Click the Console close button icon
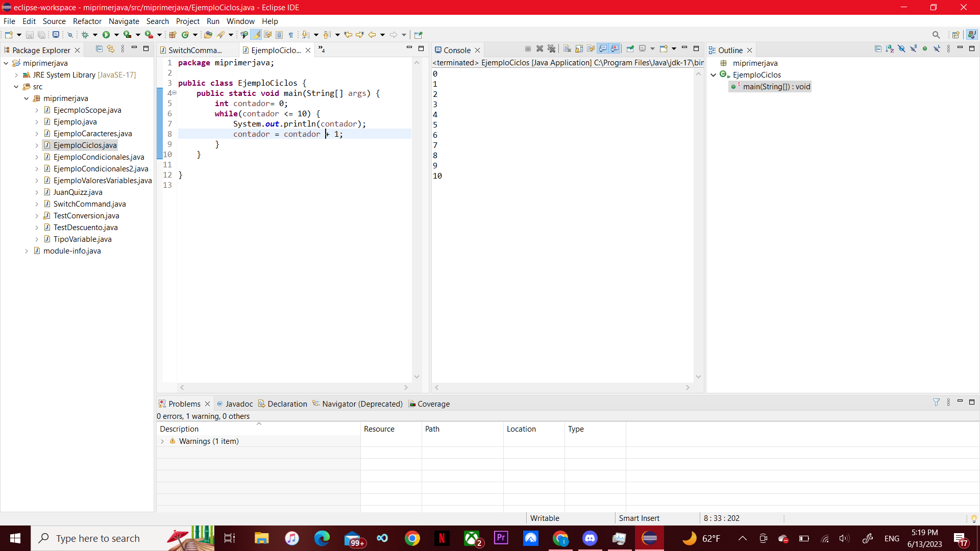The image size is (980, 551). point(477,50)
